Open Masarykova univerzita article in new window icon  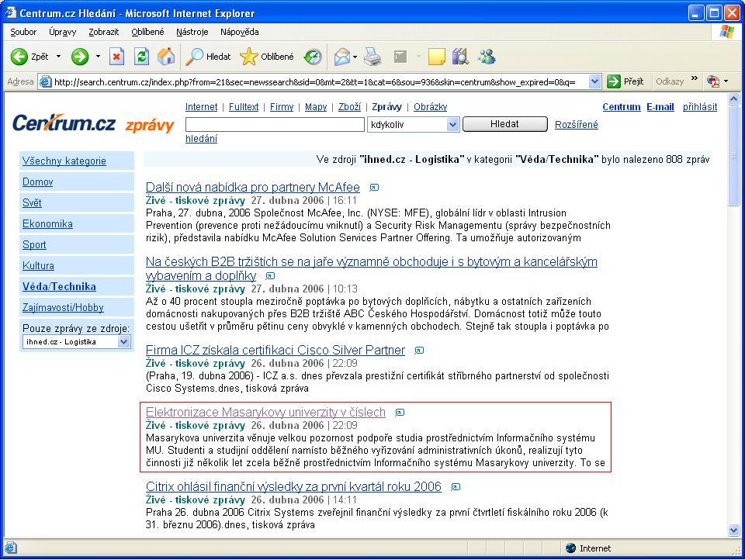[400, 413]
